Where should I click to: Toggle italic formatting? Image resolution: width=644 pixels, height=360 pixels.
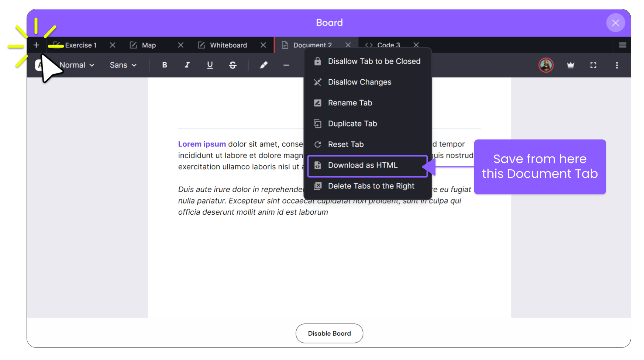[x=187, y=65]
